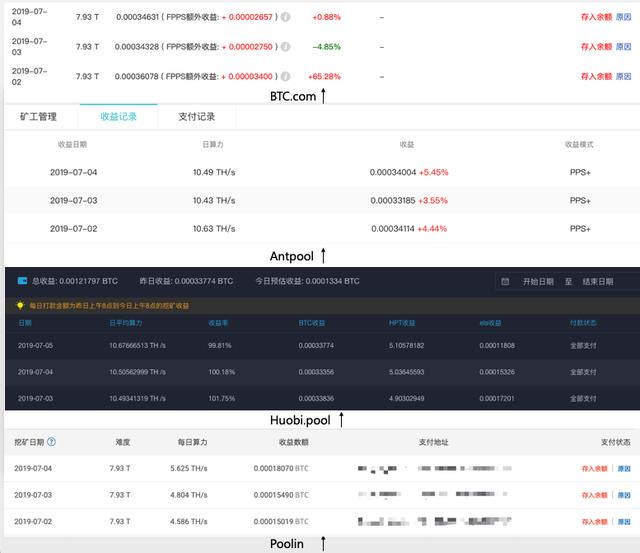Click 原因 in Poolin 2019-07-02 row
This screenshot has width=640, height=553.
click(x=624, y=522)
